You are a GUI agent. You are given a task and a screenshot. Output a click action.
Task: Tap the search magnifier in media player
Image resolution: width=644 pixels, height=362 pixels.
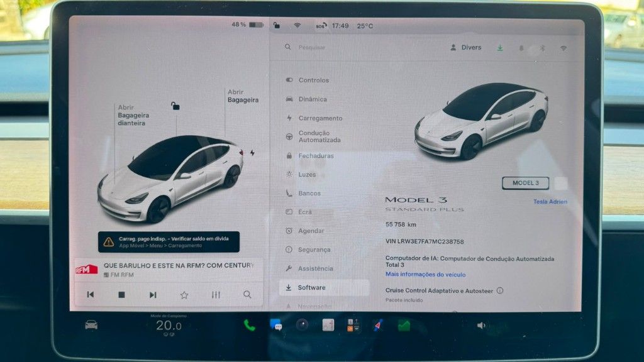[247, 294]
